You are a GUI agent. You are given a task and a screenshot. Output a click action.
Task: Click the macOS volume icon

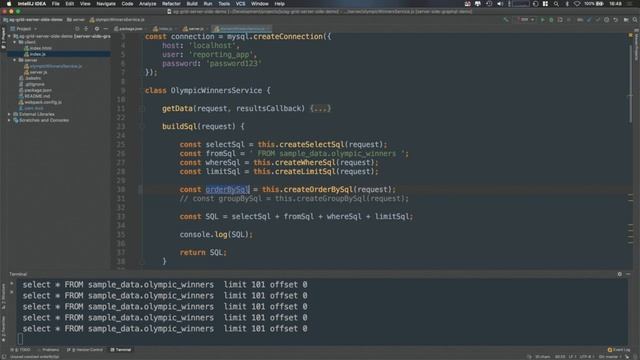500,4
